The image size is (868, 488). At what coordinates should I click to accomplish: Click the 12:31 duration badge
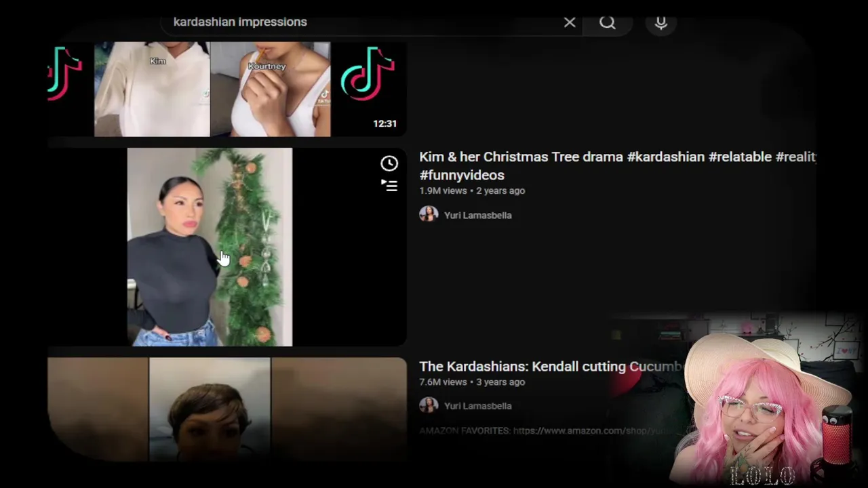(x=384, y=123)
